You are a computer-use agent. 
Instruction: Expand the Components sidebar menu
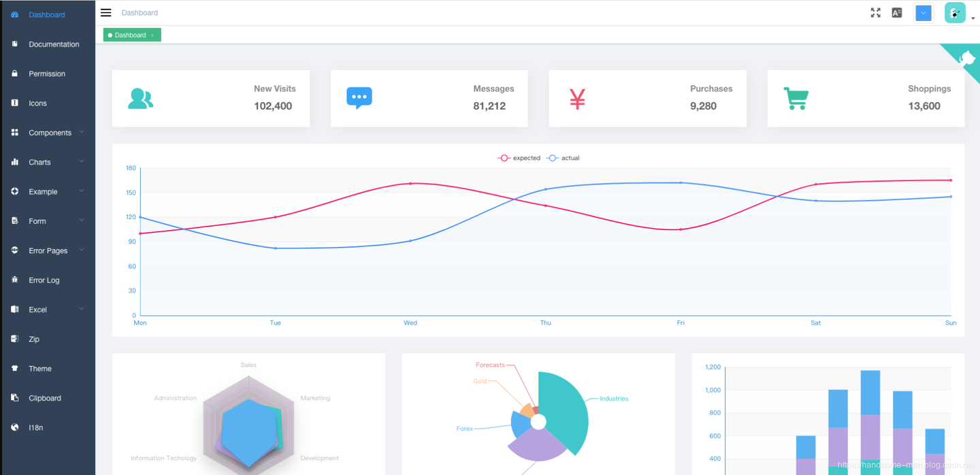[x=48, y=133]
